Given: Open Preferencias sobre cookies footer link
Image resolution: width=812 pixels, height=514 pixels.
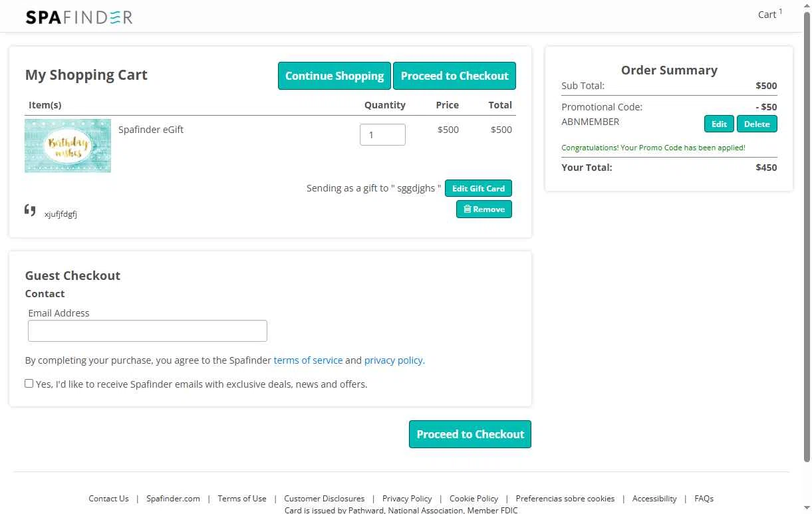Looking at the screenshot, I should pos(565,498).
